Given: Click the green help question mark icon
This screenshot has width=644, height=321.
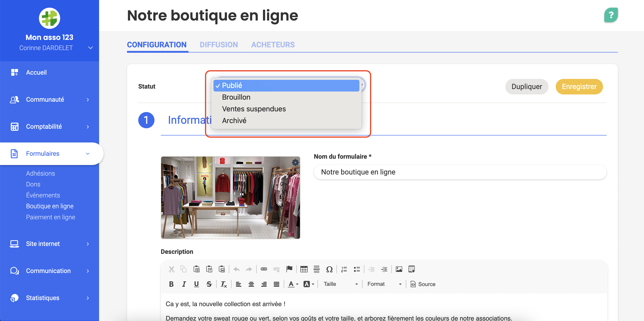Looking at the screenshot, I should point(611,15).
